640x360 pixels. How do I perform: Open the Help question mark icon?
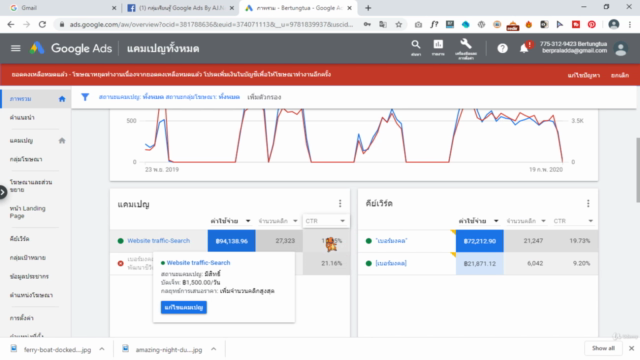tap(502, 49)
